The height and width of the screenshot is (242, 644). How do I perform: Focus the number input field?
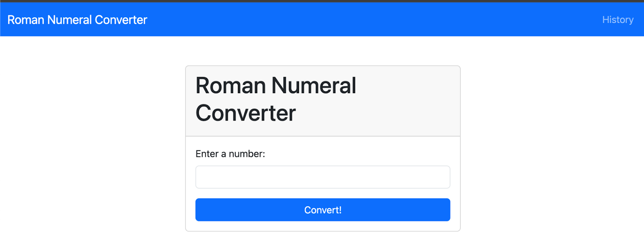pos(322,177)
